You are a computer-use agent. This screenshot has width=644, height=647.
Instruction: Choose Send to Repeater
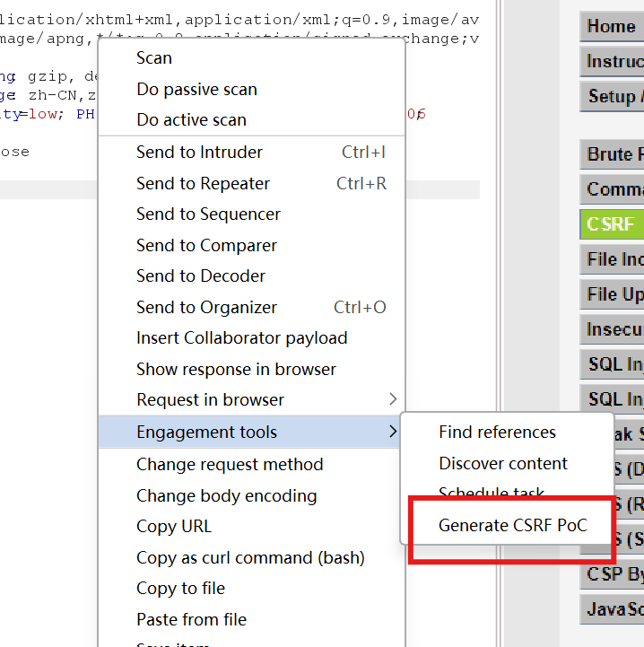[203, 184]
